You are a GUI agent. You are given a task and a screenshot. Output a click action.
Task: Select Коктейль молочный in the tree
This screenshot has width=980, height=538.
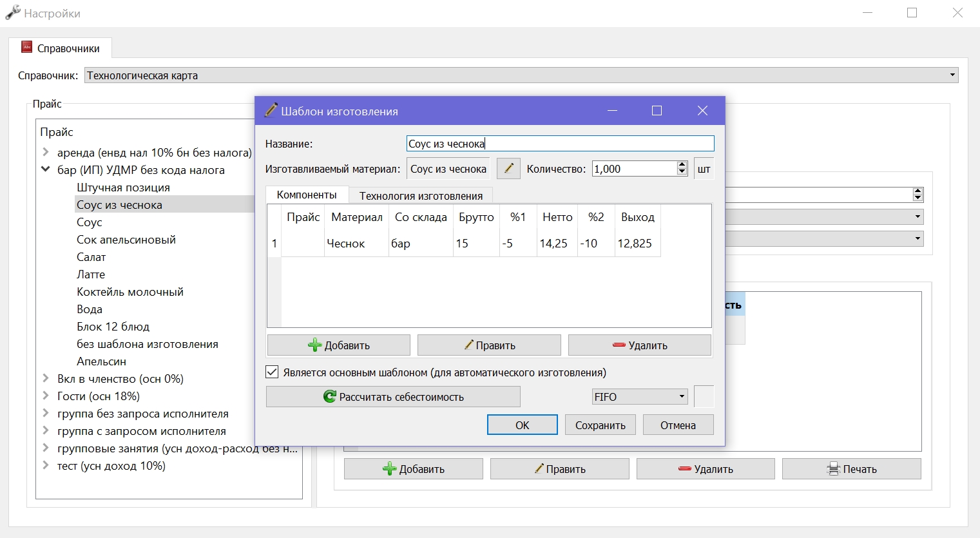click(130, 292)
